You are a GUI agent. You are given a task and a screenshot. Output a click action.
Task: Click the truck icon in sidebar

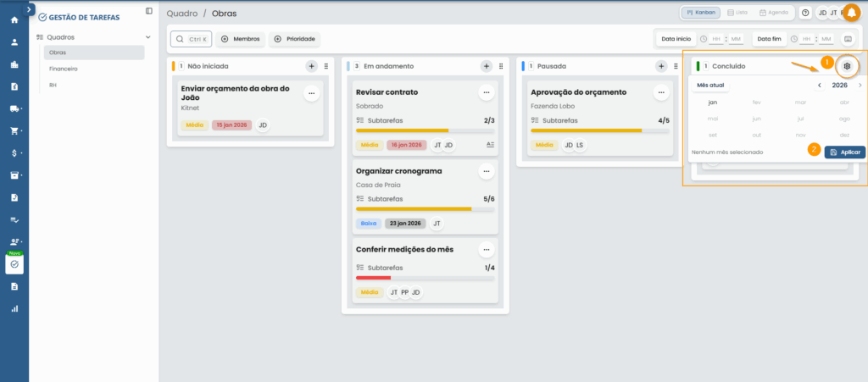(x=14, y=108)
